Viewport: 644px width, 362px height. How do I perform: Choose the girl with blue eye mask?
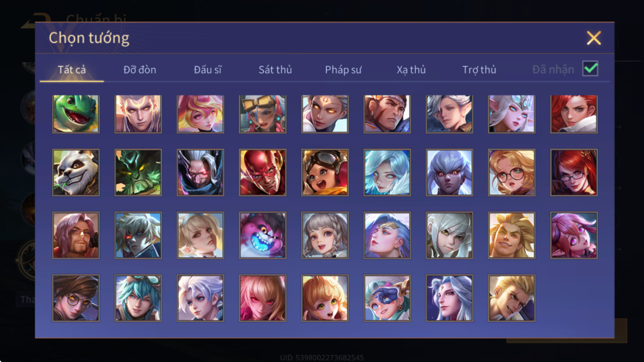(387, 298)
